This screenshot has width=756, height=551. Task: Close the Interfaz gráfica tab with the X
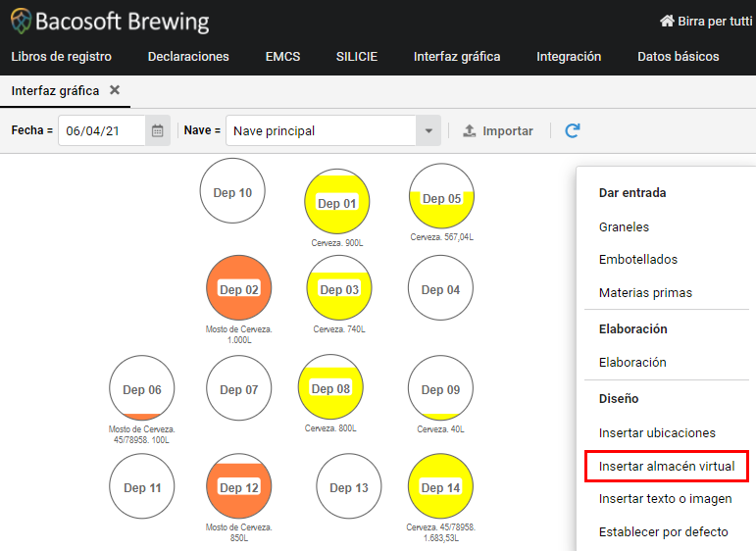[x=115, y=90]
